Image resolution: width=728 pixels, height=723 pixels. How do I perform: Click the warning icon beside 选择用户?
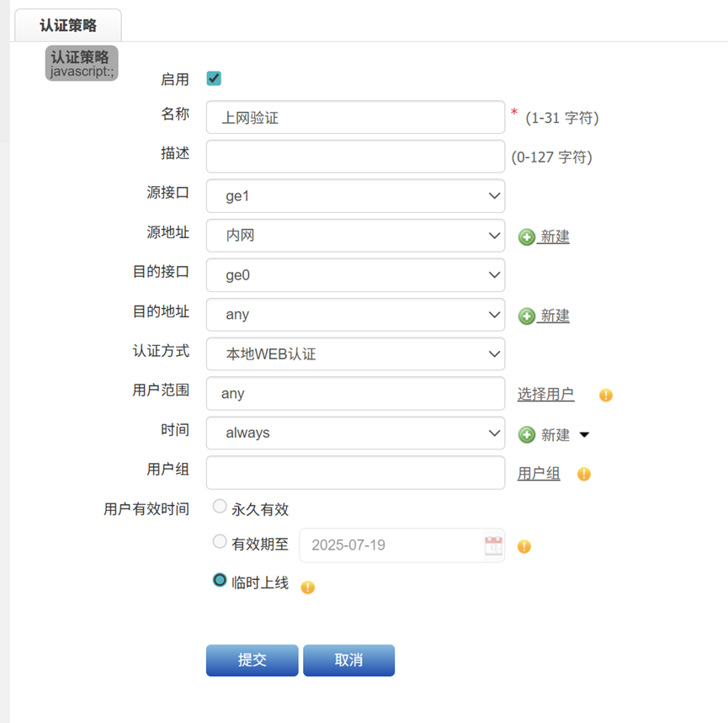pyautogui.click(x=606, y=395)
